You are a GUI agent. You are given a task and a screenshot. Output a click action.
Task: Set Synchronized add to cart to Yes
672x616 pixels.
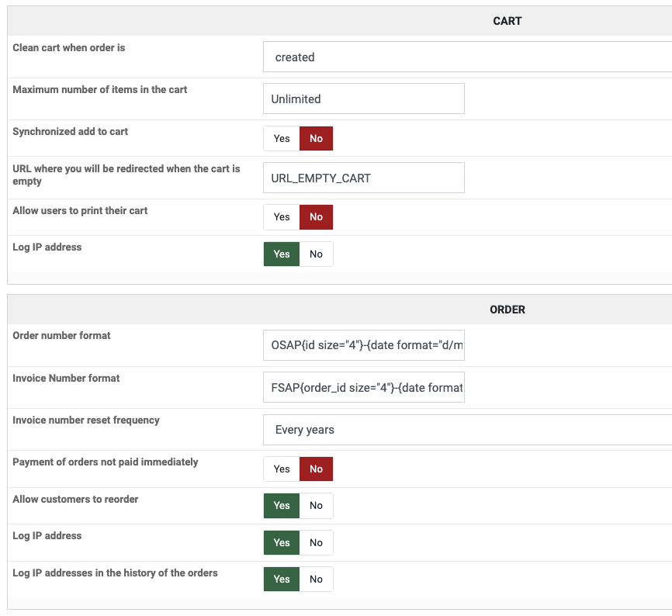[x=282, y=139]
